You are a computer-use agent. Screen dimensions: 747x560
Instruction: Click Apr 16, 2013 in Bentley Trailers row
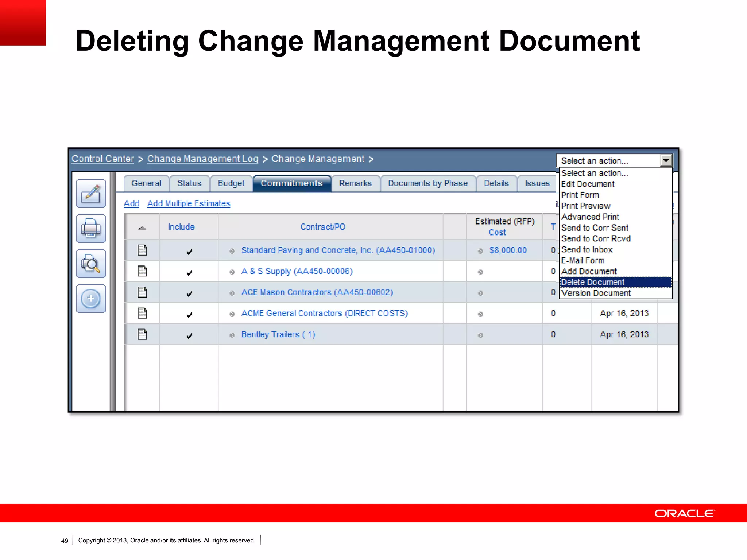pyautogui.click(x=624, y=334)
